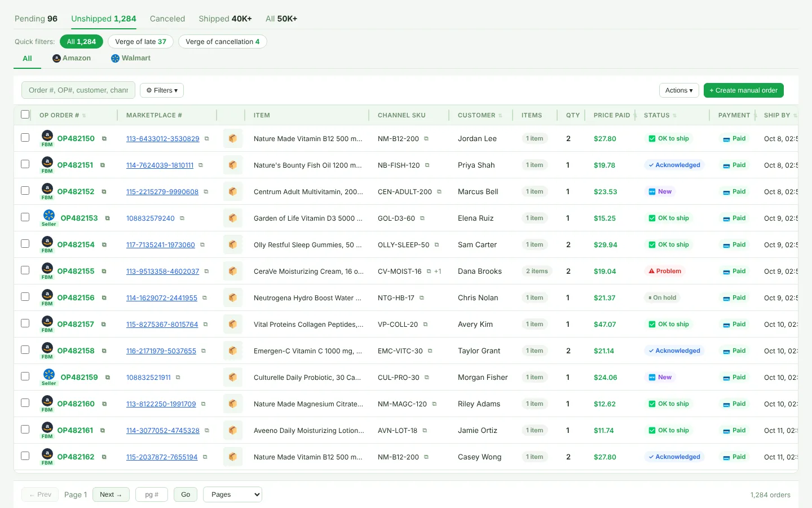Check the box for order OP482154
Image resolution: width=812 pixels, height=508 pixels.
(x=25, y=244)
